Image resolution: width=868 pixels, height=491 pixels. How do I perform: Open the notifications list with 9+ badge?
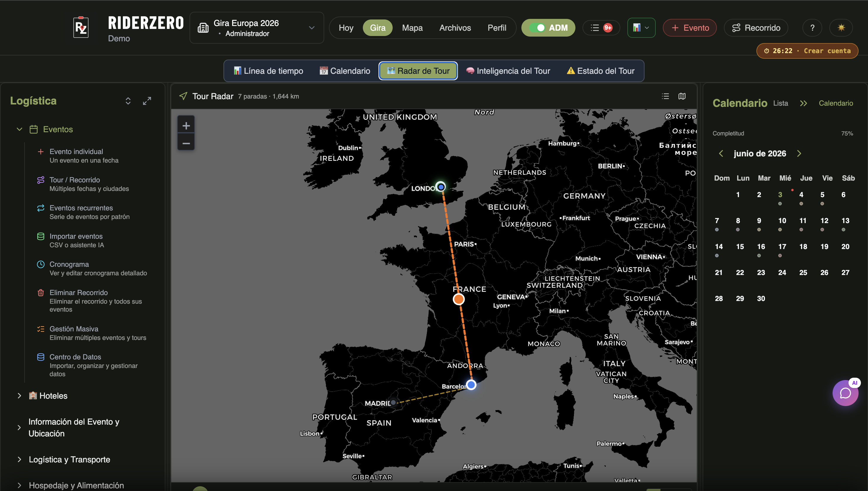[x=601, y=28]
